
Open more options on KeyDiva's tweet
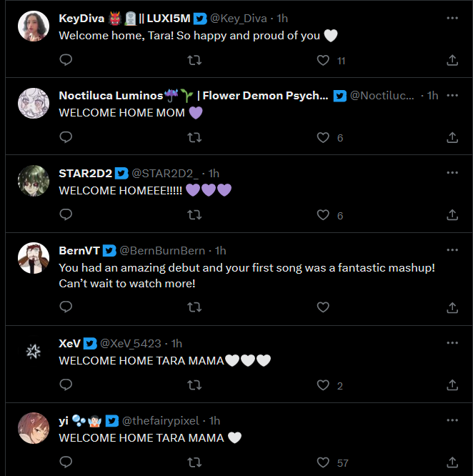[x=452, y=18]
